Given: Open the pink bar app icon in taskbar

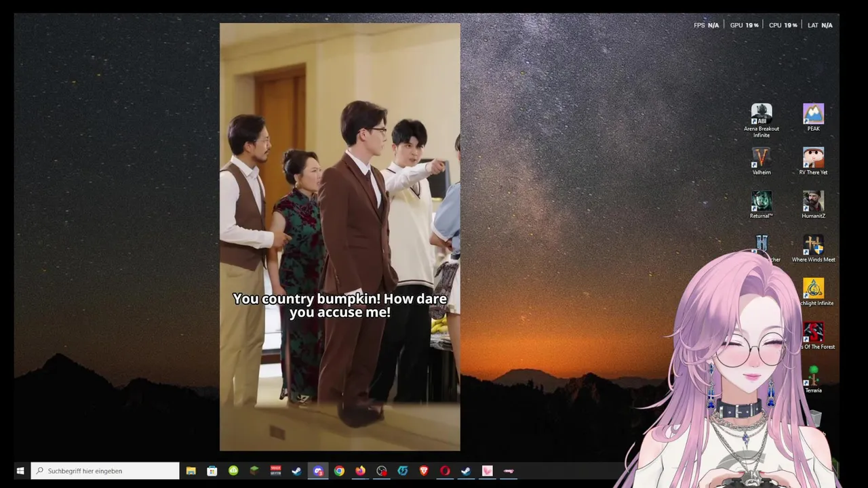Looking at the screenshot, I should tap(509, 470).
